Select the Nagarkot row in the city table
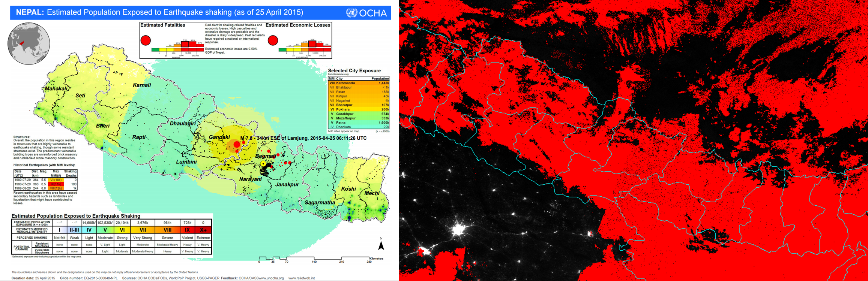This screenshot has width=868, height=281. pyautogui.click(x=359, y=100)
